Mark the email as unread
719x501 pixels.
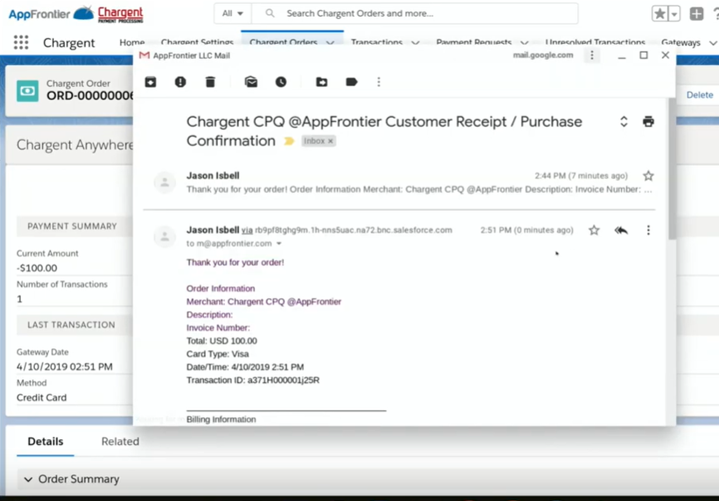click(x=251, y=82)
